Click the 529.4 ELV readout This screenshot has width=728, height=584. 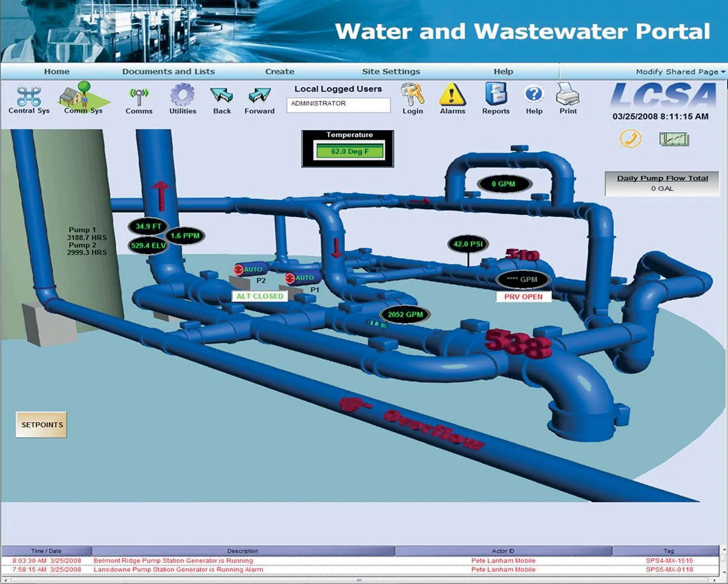[148, 245]
